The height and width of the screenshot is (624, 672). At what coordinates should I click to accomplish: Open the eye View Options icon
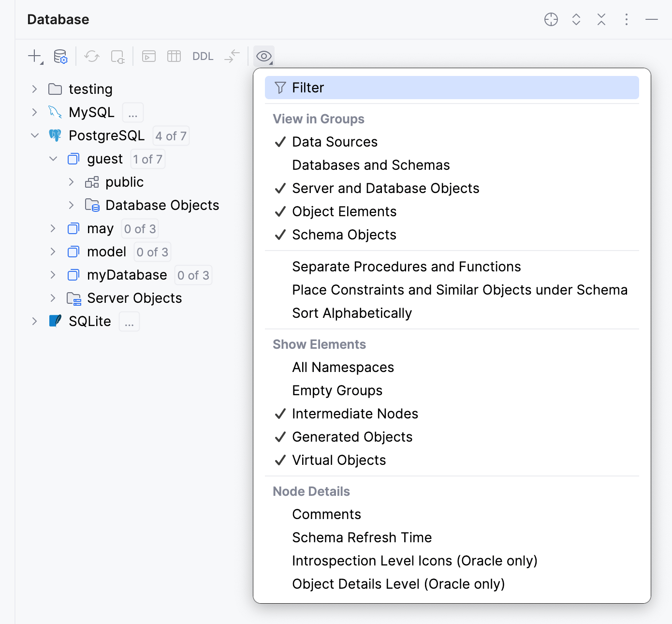263,56
